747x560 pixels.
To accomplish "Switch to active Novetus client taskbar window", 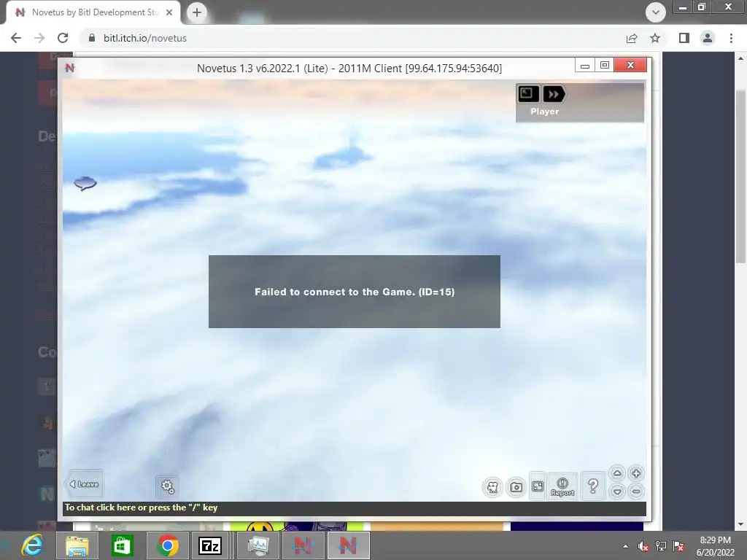I will tap(348, 545).
